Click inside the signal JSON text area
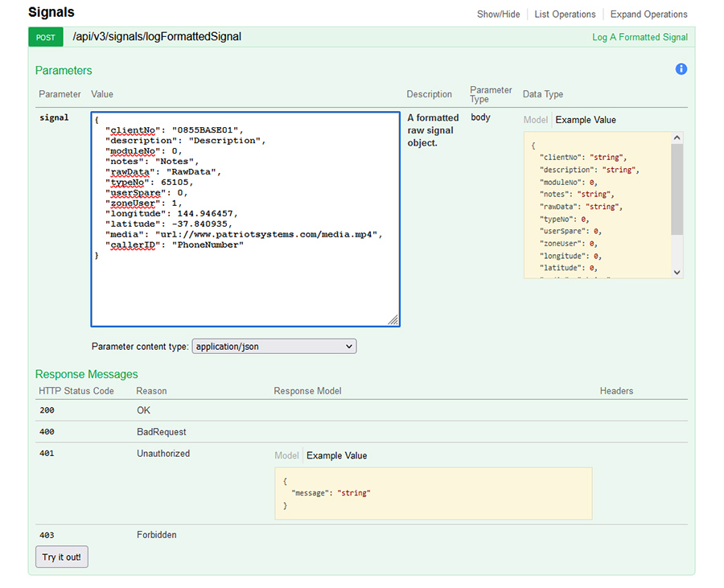 point(245,282)
